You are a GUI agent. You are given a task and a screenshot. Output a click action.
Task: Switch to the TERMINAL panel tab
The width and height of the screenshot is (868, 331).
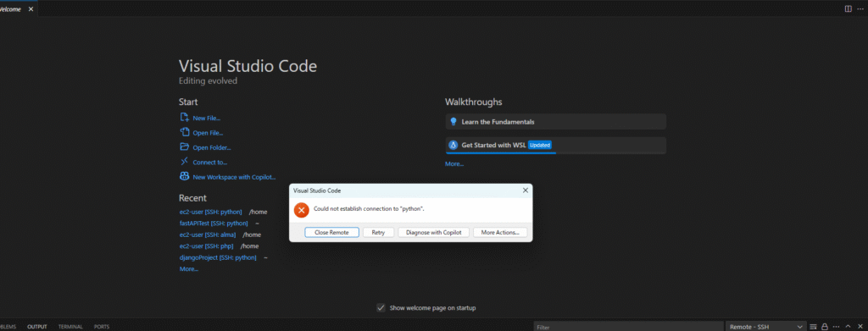point(70,327)
